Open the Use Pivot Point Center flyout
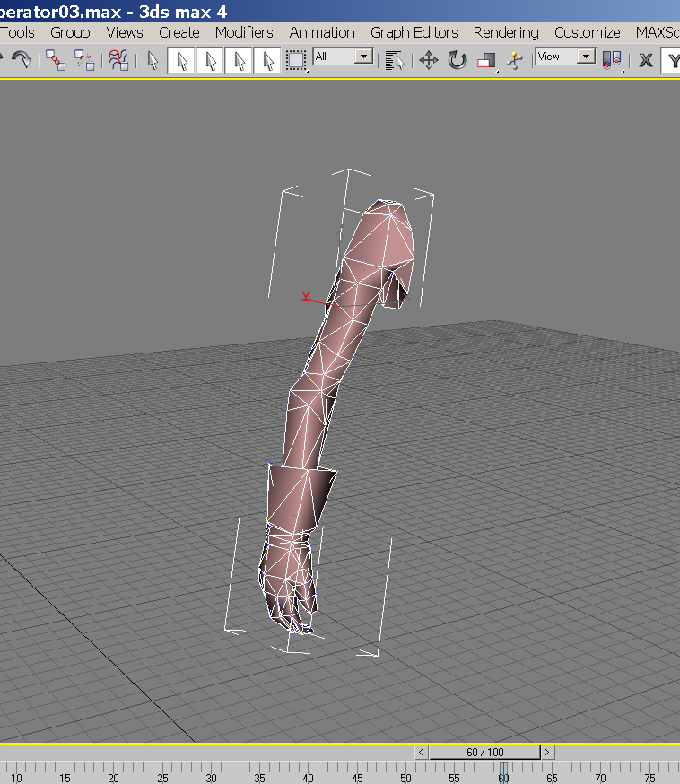The image size is (680, 784). (613, 60)
